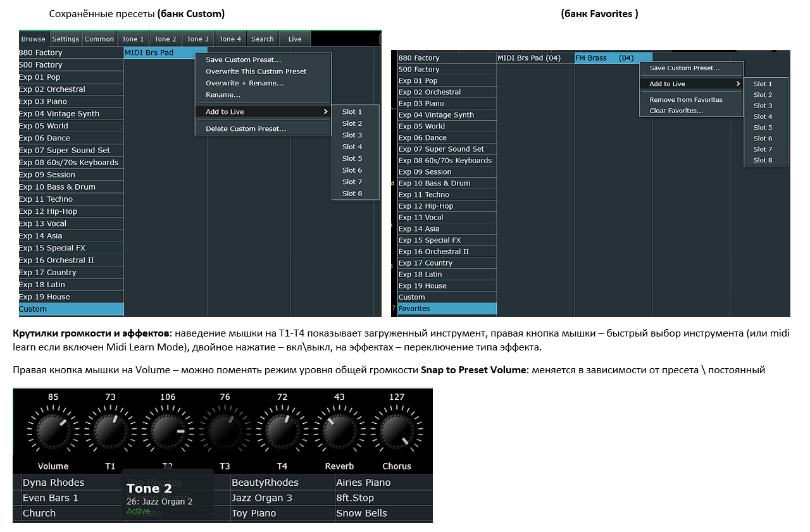
Task: Select Exp 13 Vocal in Custom bank screenshot
Action: point(72,224)
